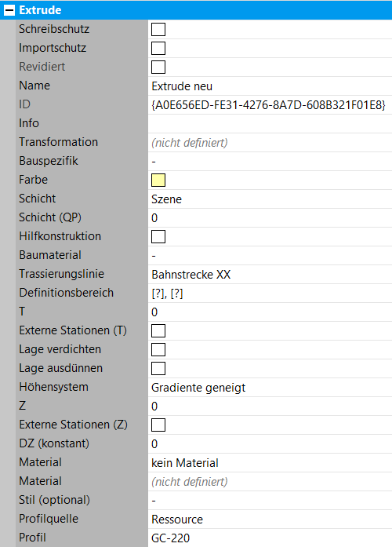The image size is (392, 547).
Task: Edit the Name field 'Extrude neu'
Action: pyautogui.click(x=270, y=86)
